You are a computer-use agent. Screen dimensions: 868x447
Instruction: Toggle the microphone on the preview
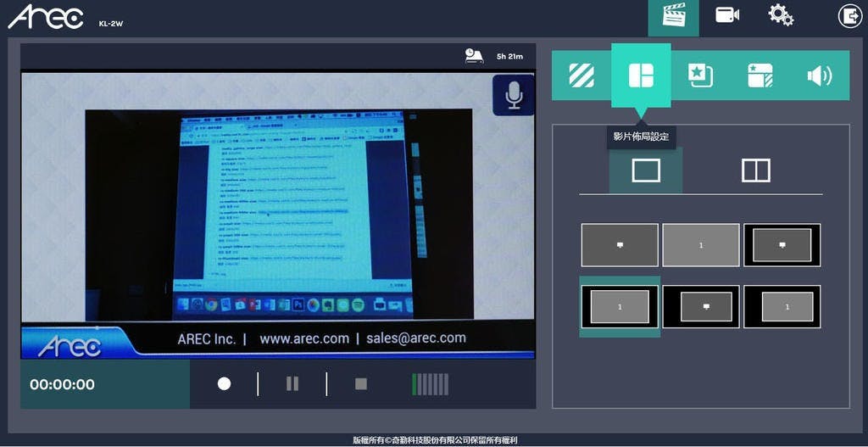[514, 95]
